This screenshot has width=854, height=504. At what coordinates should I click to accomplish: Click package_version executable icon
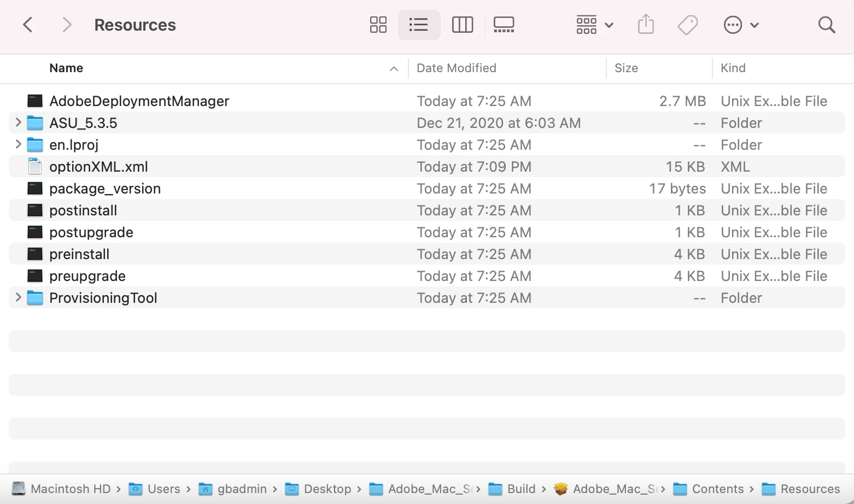[35, 188]
